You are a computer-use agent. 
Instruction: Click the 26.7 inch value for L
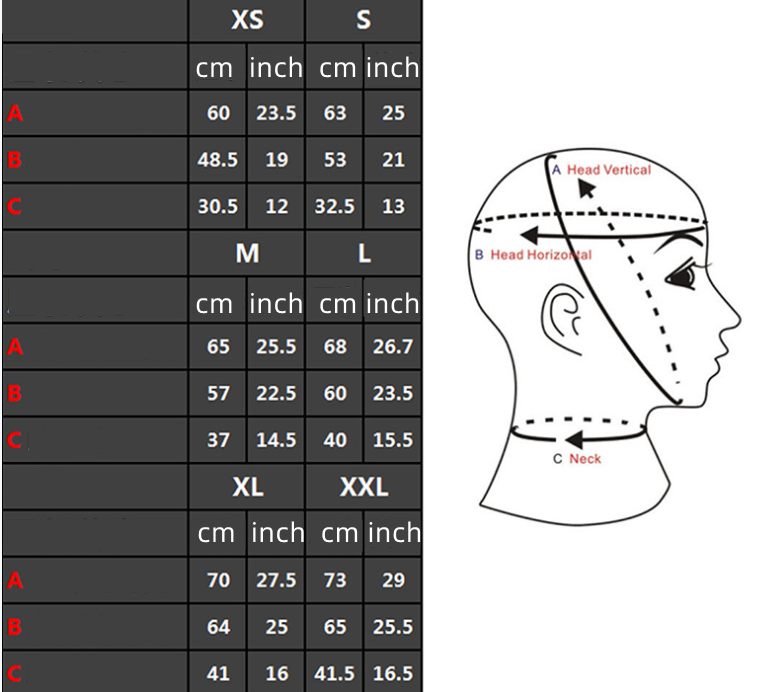(393, 347)
